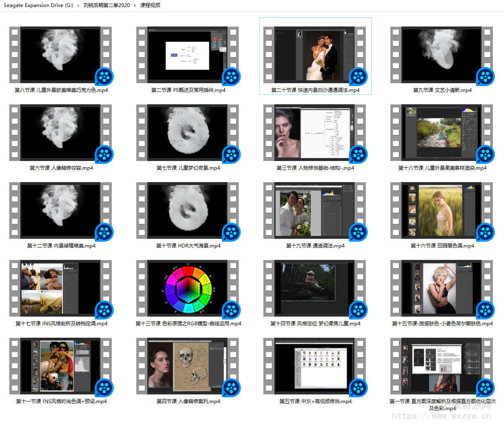504x430 pixels.
Task: Click the 第七节课 儿童梦幻夜景 video icon
Action: click(x=187, y=132)
